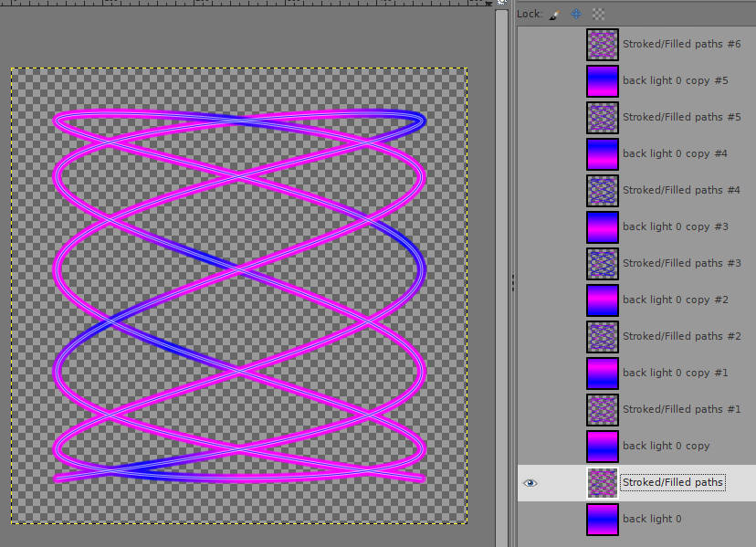
Task: Select layer name back light 0 copy #5
Action: click(x=675, y=80)
